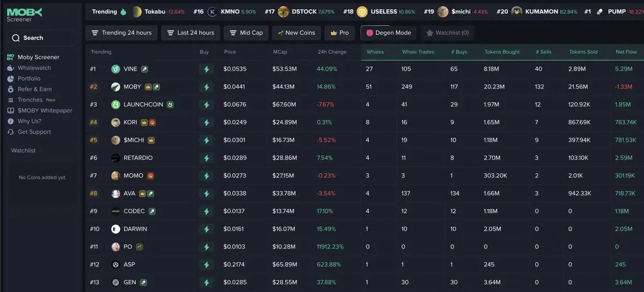Open the Trending 24 hours dropdown
This screenshot has width=644, height=292.
coord(122,33)
